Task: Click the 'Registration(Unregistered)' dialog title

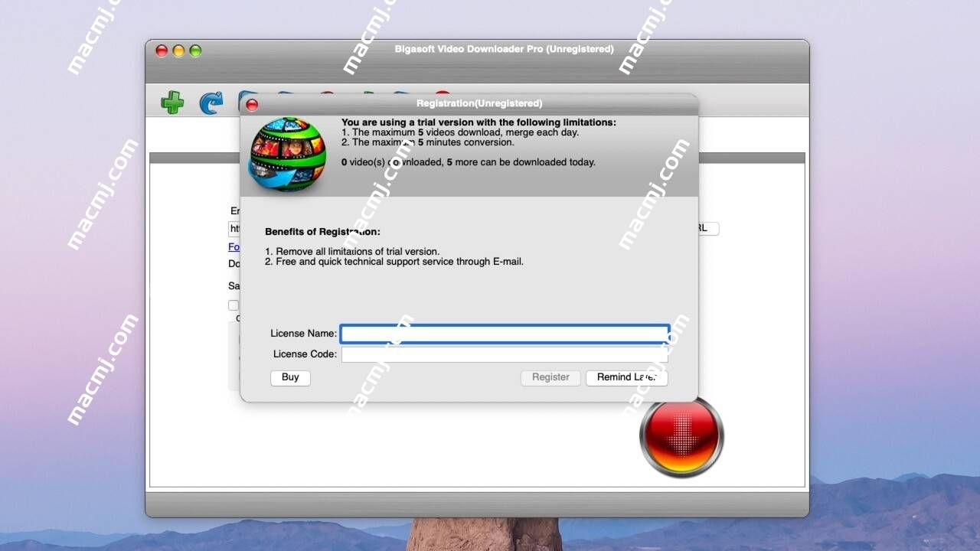Action: (x=479, y=103)
